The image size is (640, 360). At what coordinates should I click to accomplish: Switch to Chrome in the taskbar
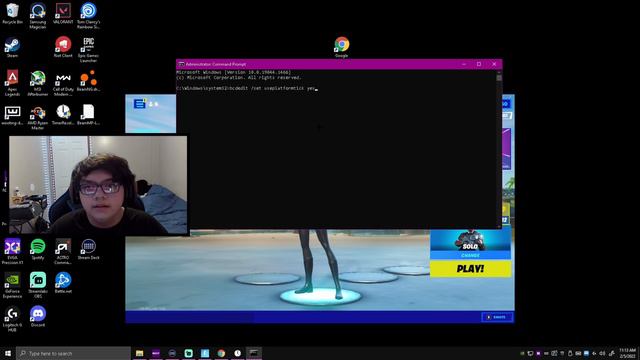(x=221, y=353)
